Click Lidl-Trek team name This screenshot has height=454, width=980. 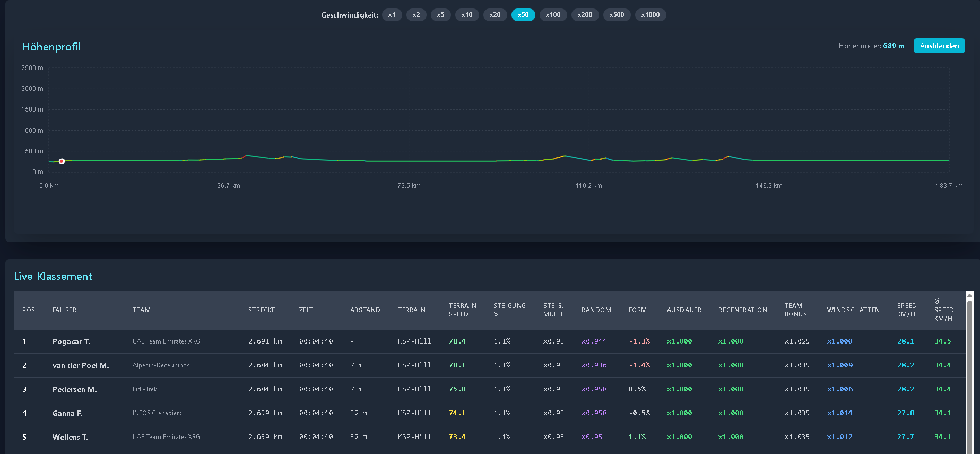144,389
